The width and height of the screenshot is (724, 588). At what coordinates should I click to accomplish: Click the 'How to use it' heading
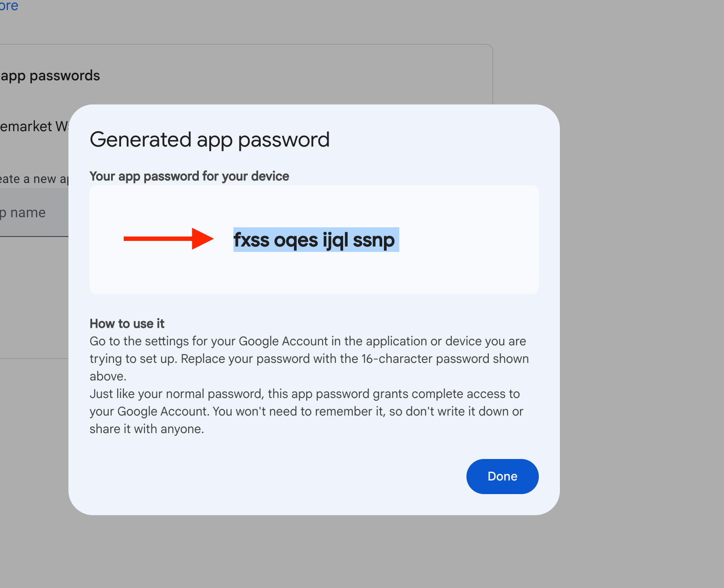127,323
